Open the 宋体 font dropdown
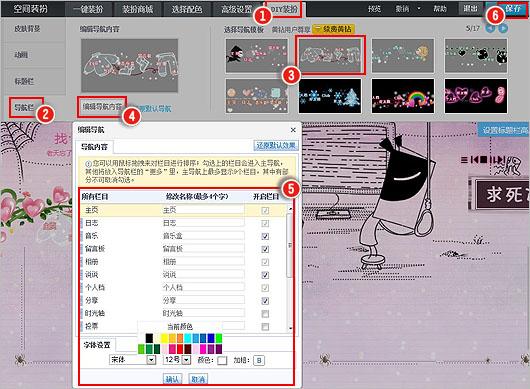The height and width of the screenshot is (389, 530). pyautogui.click(x=132, y=360)
